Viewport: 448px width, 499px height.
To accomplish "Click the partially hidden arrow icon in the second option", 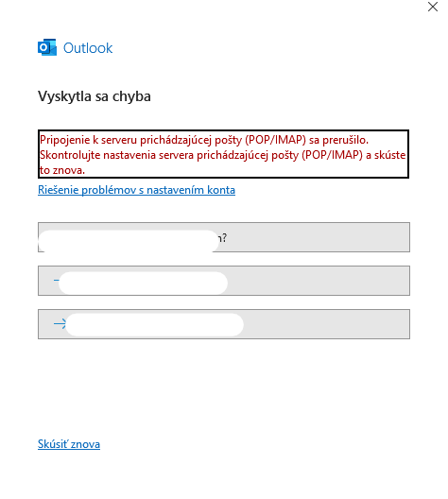I will pos(57,281).
